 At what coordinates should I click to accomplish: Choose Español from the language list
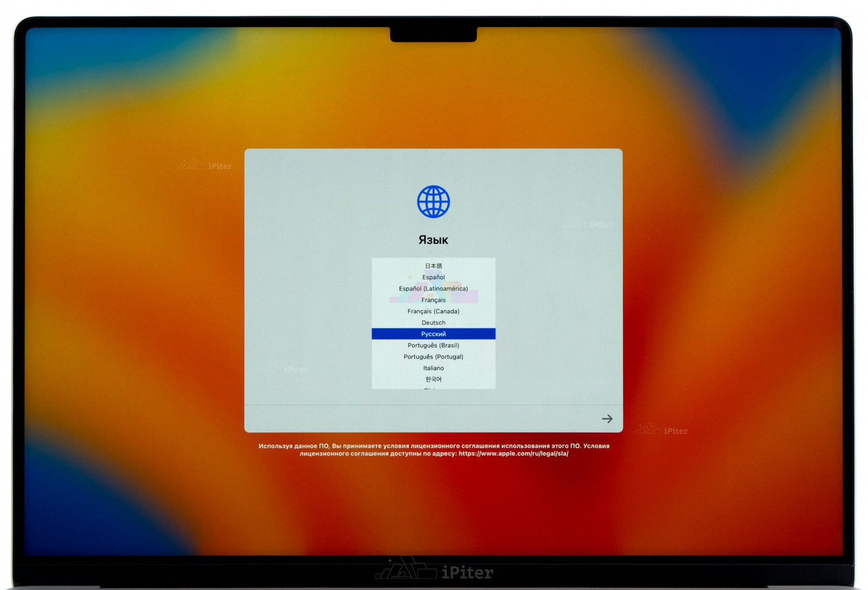tap(434, 277)
